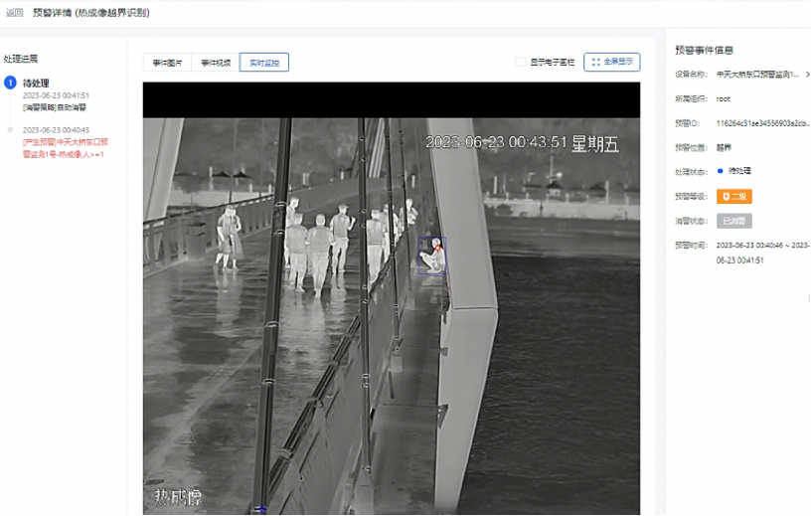Click the [消警策略]自动消警 entry
This screenshot has width=812, height=516.
pyautogui.click(x=55, y=107)
